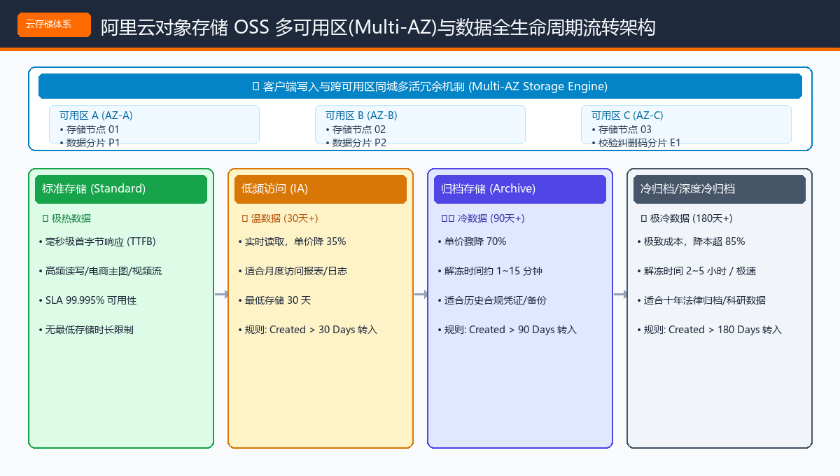Click the 数据分片 P1 bullet

[x=89, y=142]
